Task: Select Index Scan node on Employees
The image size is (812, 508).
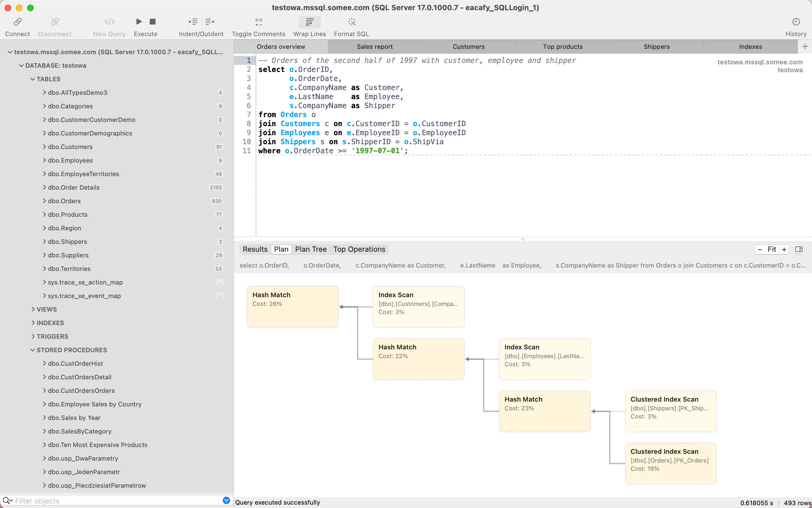Action: pos(545,359)
